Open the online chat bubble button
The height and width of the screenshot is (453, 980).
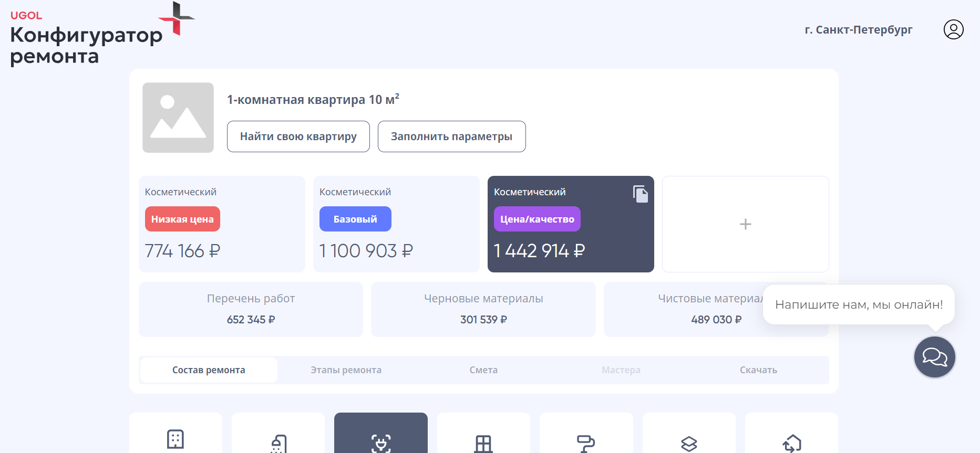[935, 357]
